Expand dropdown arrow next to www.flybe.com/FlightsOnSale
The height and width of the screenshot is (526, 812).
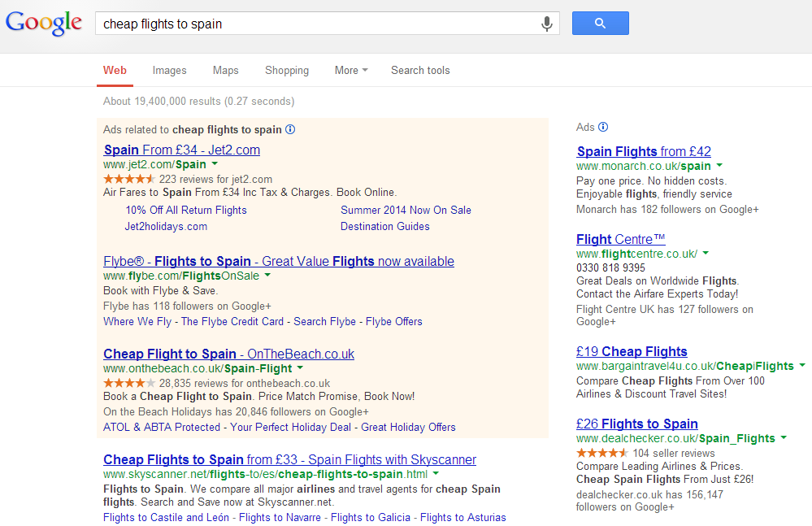[267, 276]
